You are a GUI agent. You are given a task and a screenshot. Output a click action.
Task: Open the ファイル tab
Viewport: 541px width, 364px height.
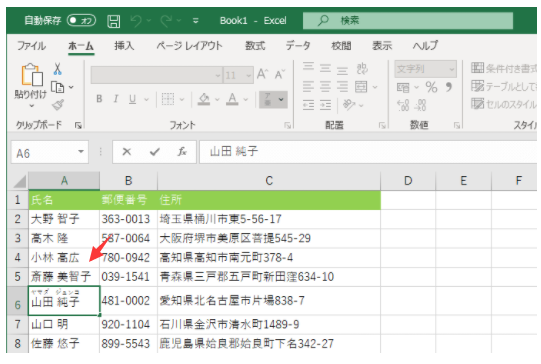pos(31,46)
